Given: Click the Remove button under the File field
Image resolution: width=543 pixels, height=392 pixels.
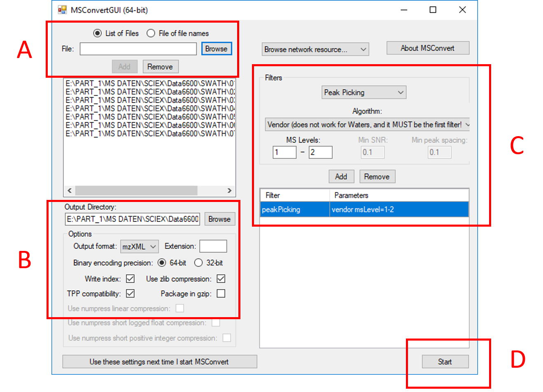Looking at the screenshot, I should click(160, 67).
